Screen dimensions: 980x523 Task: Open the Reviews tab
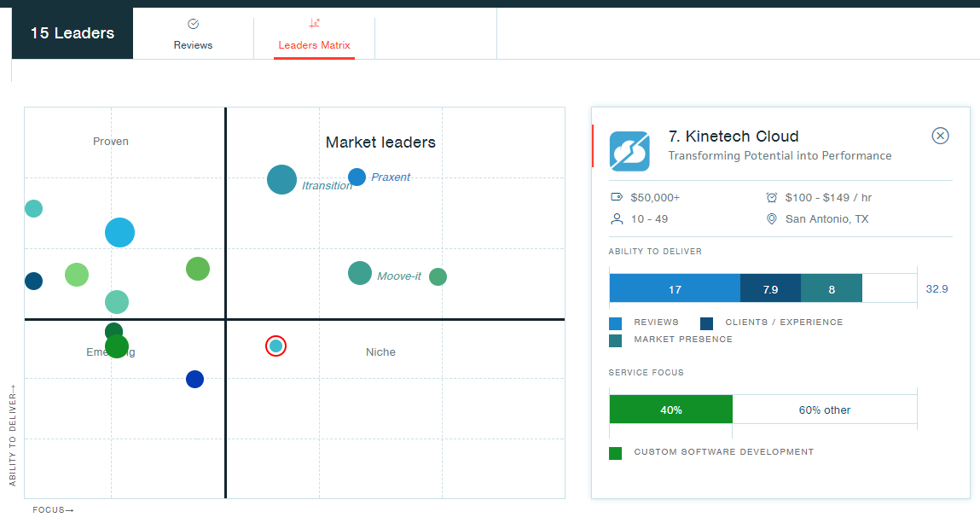[x=193, y=34]
